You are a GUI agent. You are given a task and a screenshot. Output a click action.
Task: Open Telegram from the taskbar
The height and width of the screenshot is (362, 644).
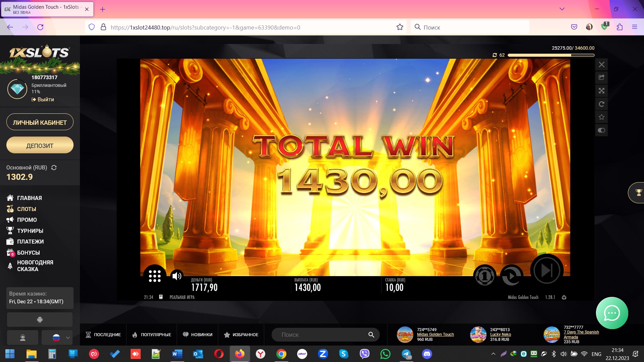[x=406, y=354]
